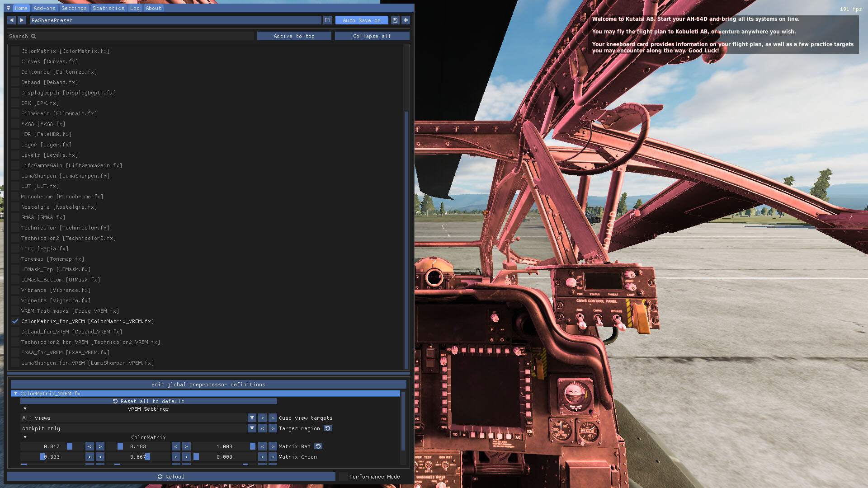Screen dimensions: 868x488
Task: Click the Active to top button
Action: tap(294, 36)
